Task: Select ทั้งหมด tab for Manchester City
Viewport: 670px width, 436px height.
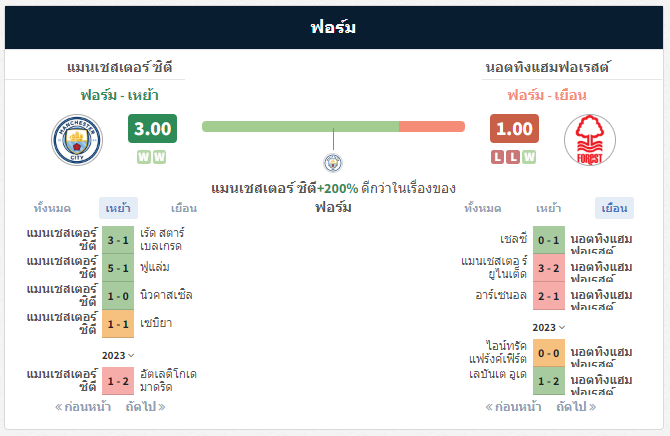Action: (52, 208)
